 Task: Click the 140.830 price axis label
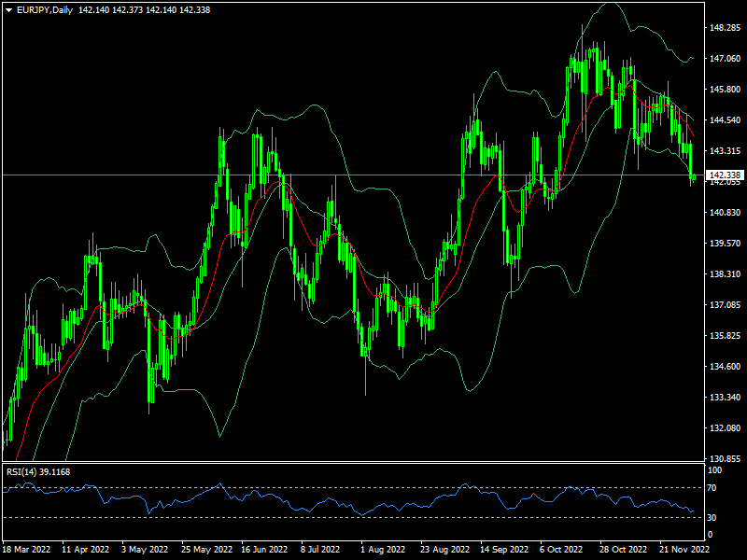(726, 213)
